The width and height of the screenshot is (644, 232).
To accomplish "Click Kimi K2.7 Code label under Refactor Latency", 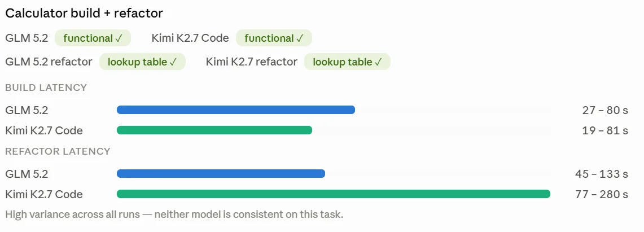I will [44, 194].
